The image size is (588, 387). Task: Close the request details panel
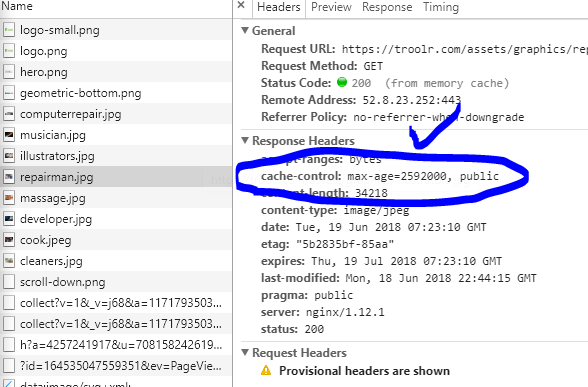tap(241, 5)
